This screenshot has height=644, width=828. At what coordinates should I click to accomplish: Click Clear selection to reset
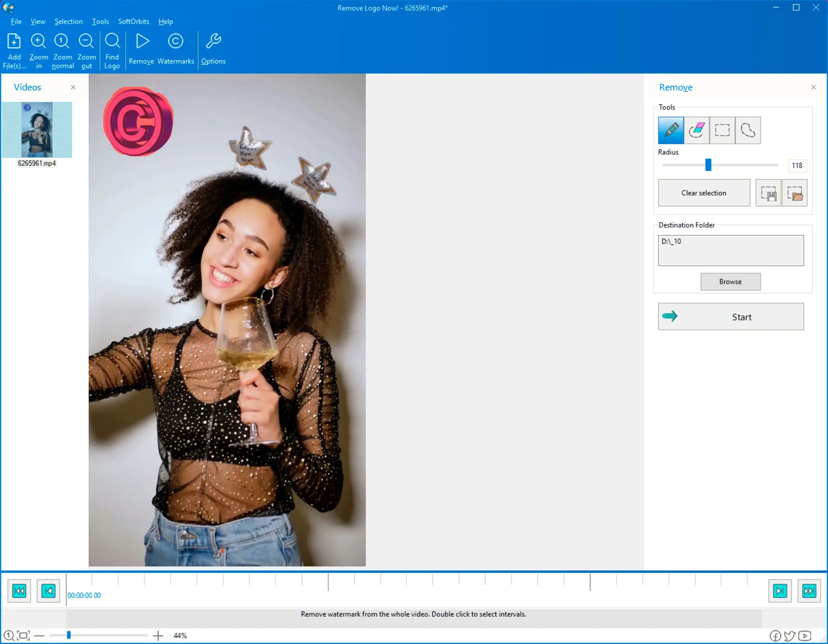click(x=704, y=193)
